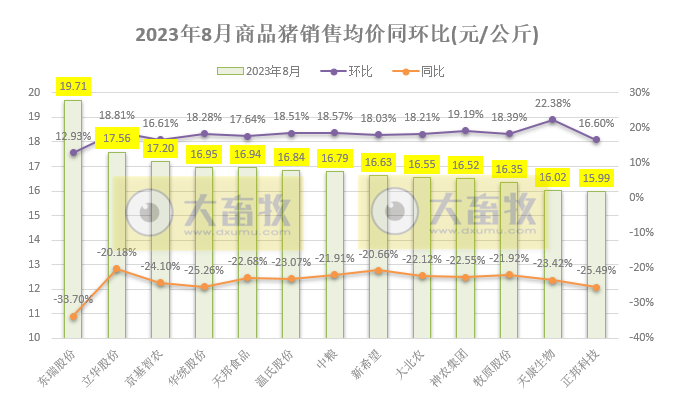Click the -25.26% 同比 label

(x=204, y=271)
